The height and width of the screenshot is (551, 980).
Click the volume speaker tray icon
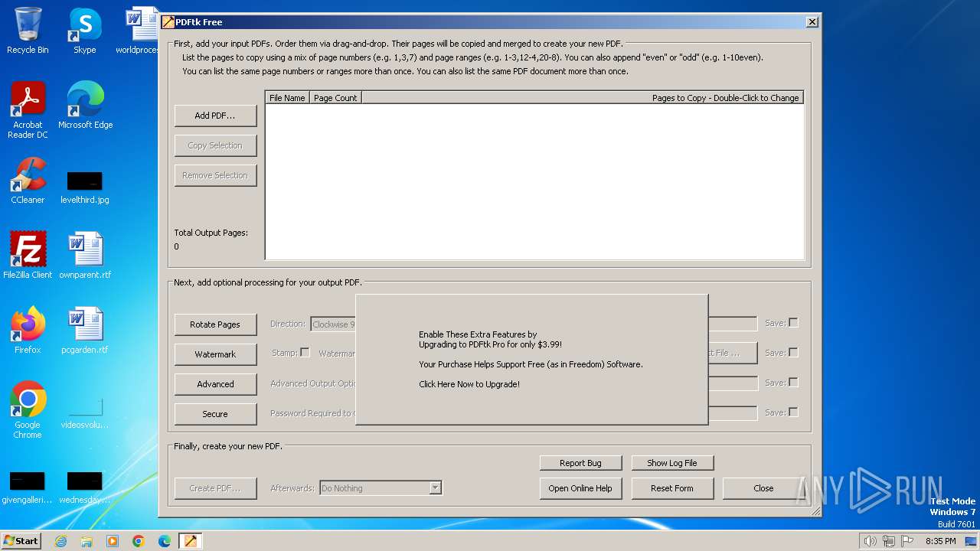(x=870, y=541)
